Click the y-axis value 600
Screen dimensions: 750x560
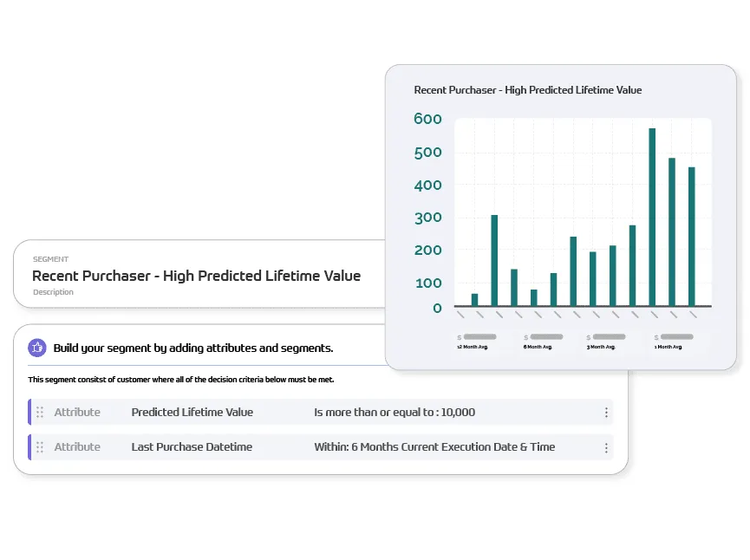(427, 119)
